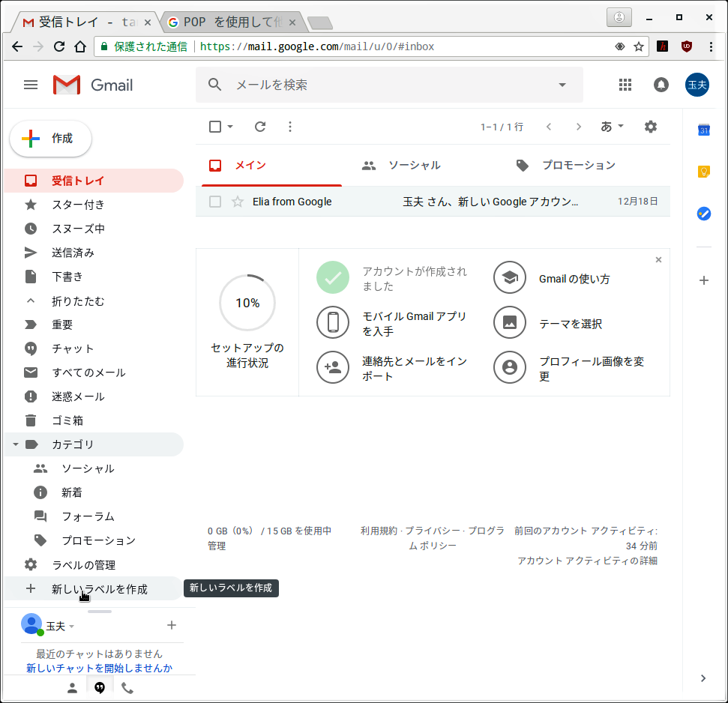728x703 pixels.
Task: Click 連絡先とメールをインポート item
Action: 392,368
